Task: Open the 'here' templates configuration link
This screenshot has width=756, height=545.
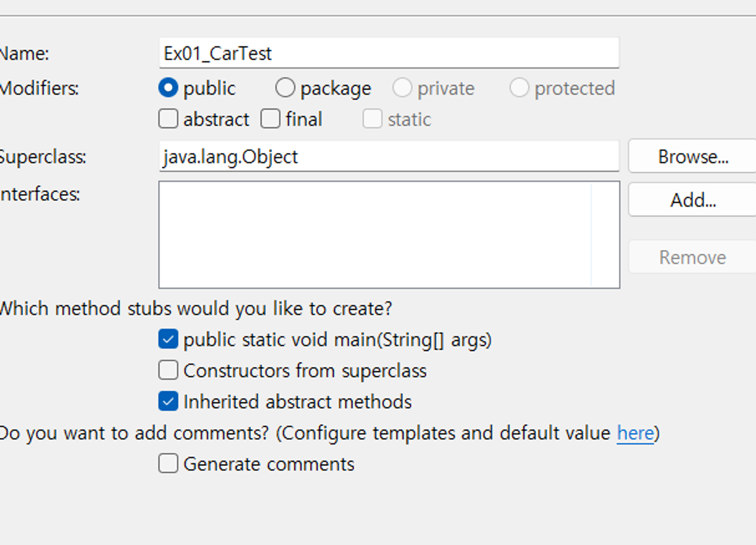Action: coord(635,433)
